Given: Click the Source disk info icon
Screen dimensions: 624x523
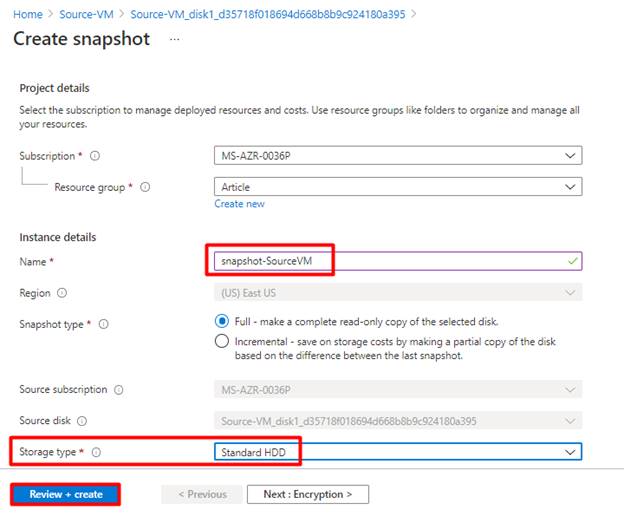Looking at the screenshot, I should (82, 421).
